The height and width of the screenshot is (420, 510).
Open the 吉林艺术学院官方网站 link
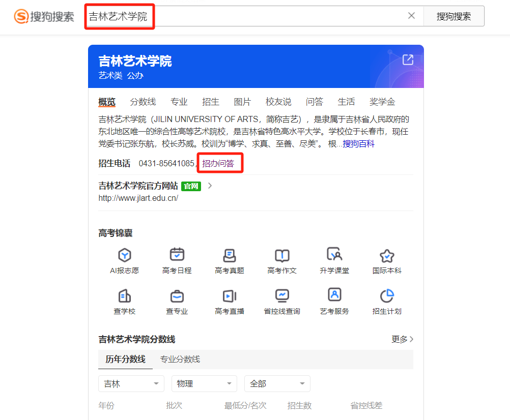click(x=138, y=186)
